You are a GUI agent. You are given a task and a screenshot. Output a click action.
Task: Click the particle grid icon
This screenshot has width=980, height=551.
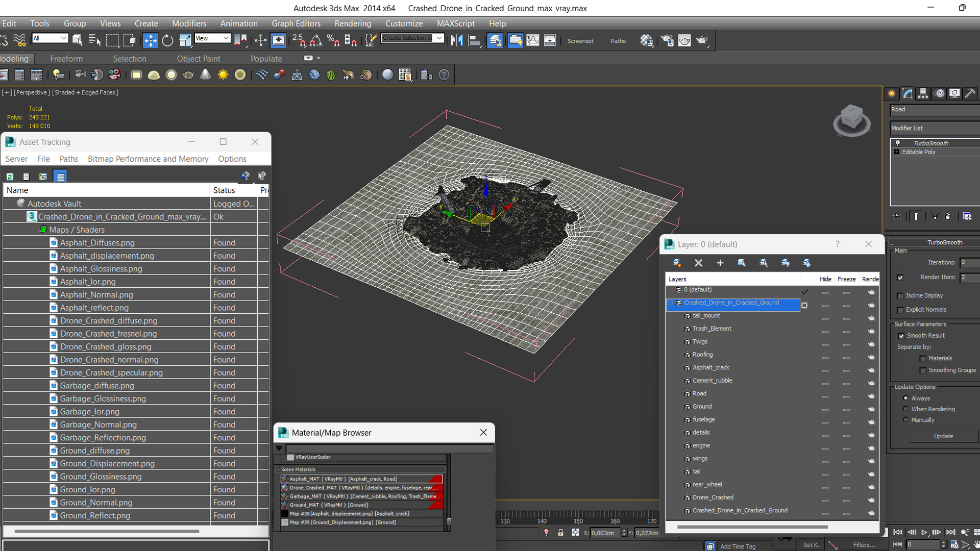coord(262,75)
